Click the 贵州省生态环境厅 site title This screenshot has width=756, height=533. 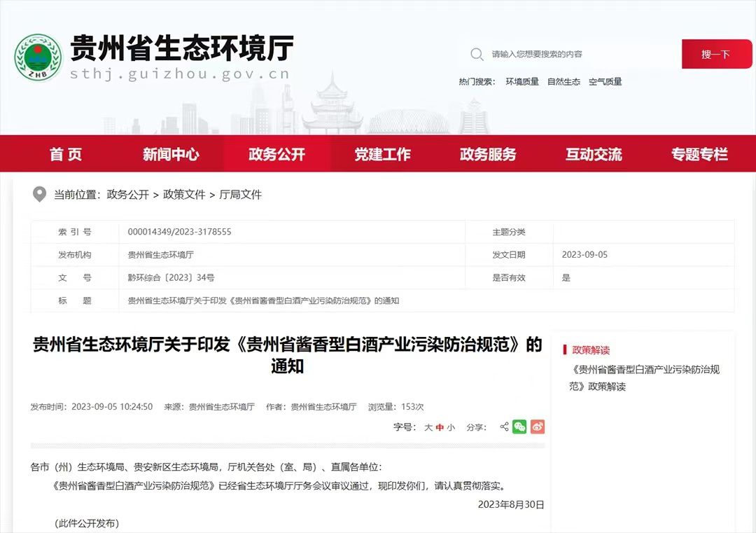tap(182, 48)
